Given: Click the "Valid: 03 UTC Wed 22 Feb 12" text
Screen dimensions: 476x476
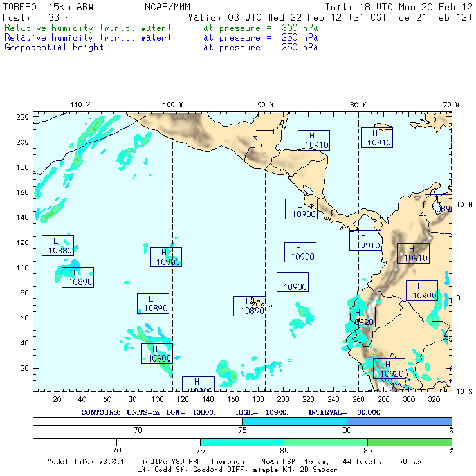Looking at the screenshot, I should [x=265, y=17].
